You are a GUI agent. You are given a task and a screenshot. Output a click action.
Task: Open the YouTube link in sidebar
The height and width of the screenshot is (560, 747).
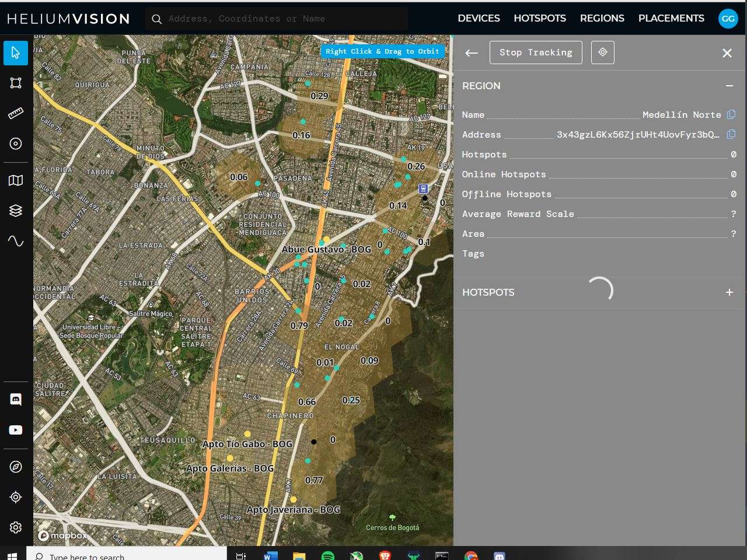(x=16, y=430)
